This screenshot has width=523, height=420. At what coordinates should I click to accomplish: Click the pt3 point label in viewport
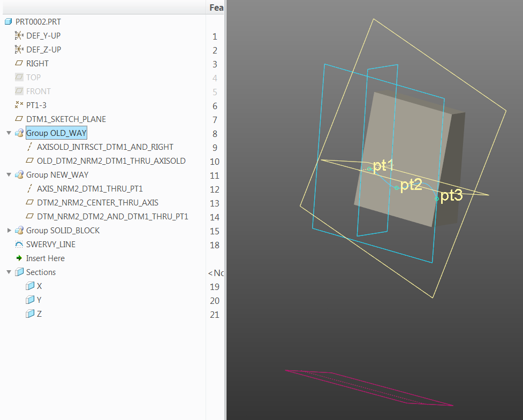click(452, 195)
